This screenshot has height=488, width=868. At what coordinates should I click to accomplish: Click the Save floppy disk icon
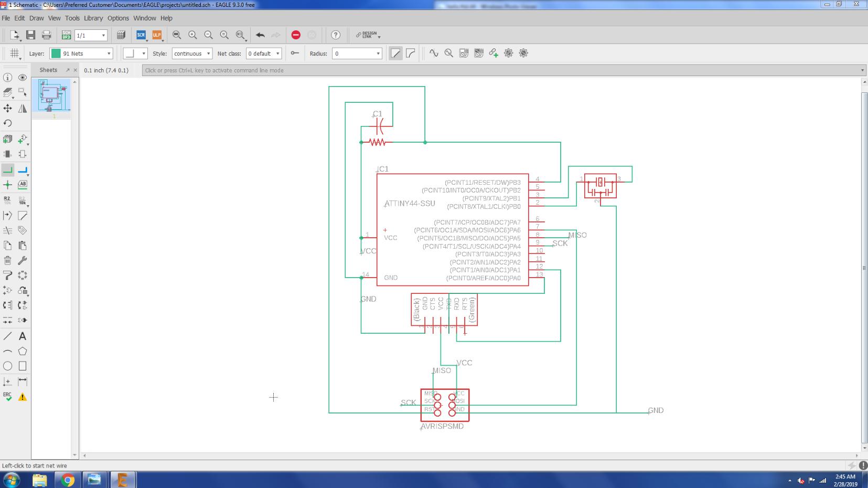pyautogui.click(x=30, y=35)
